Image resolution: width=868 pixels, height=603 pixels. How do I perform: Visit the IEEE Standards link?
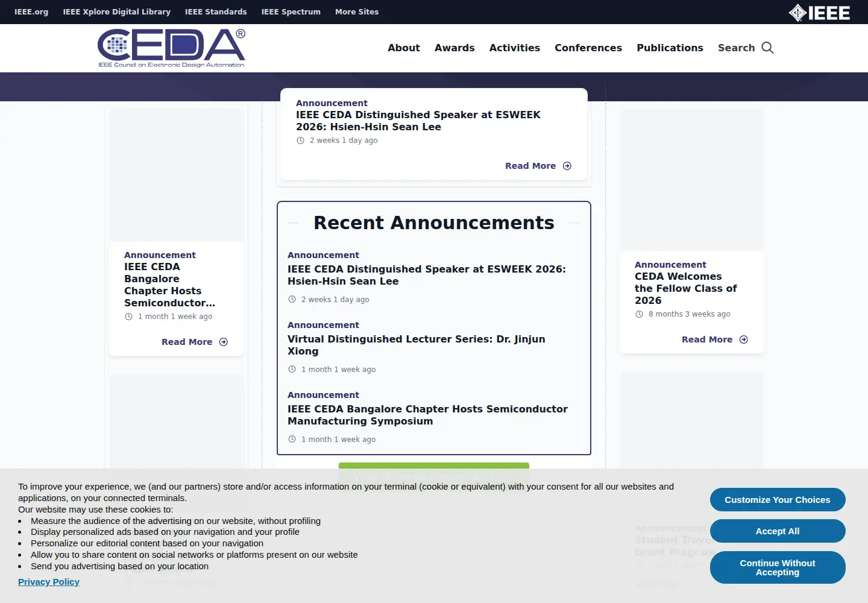[216, 11]
